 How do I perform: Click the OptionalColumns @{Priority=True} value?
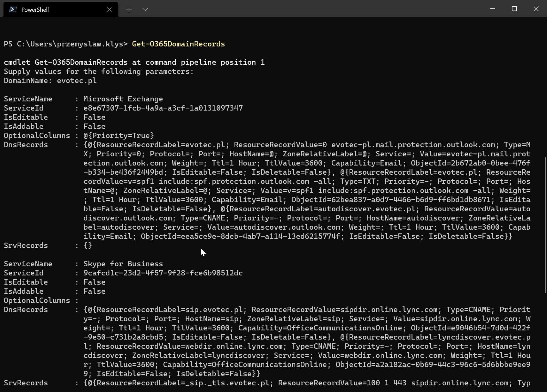coord(119,136)
